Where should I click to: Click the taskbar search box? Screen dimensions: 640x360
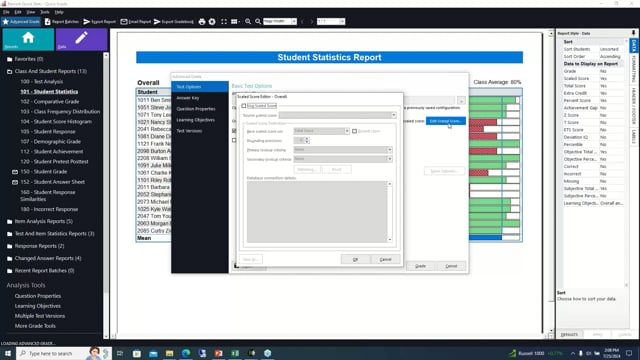tap(64, 353)
